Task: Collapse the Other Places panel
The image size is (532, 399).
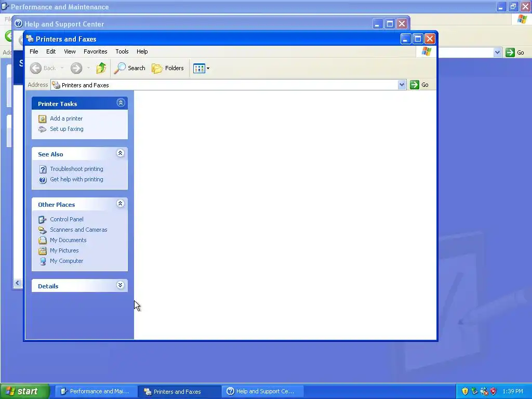Action: click(120, 204)
